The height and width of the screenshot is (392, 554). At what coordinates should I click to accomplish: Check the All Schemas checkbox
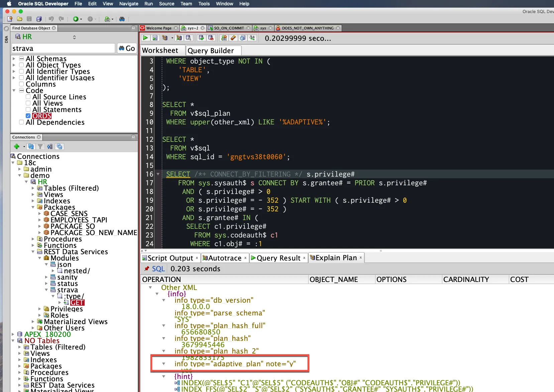(21, 59)
